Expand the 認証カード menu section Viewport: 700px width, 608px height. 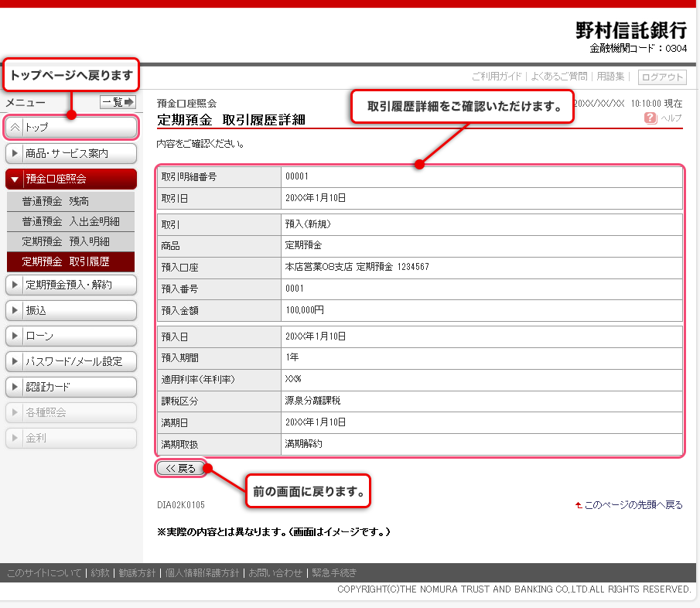[x=71, y=387]
